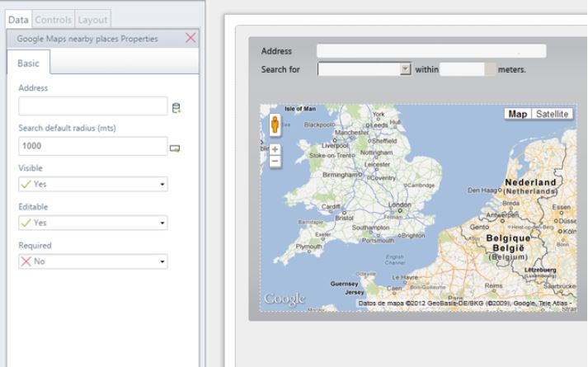The image size is (588, 367).
Task: Click the Brighton label on the map
Action: coord(413,235)
